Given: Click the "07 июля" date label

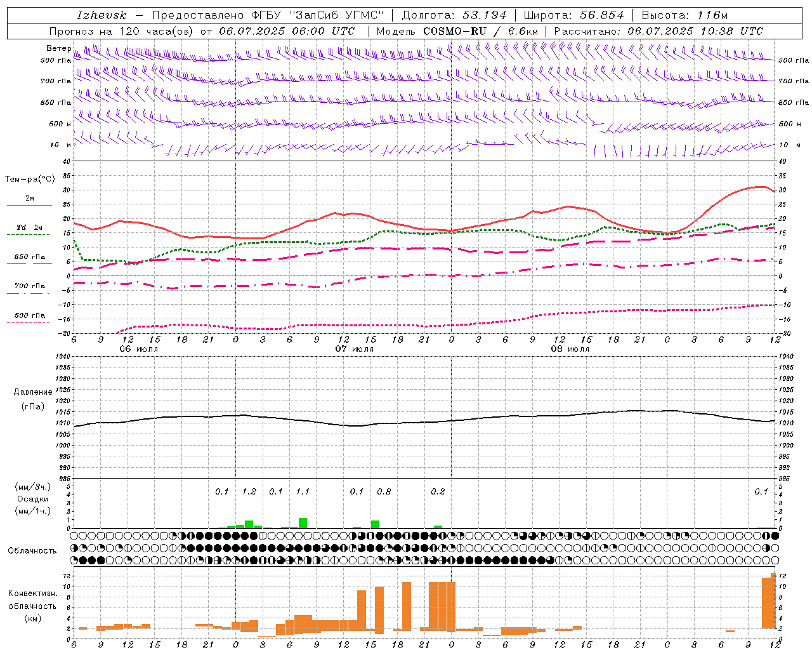Looking at the screenshot, I should (x=355, y=349).
